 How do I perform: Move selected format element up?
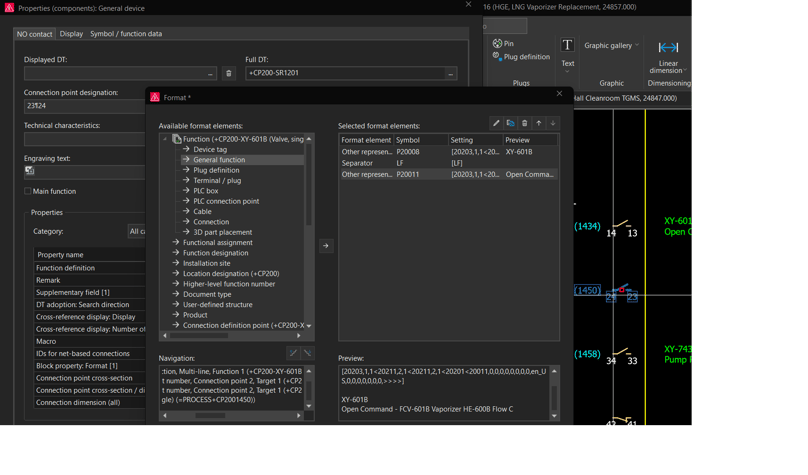click(x=539, y=123)
